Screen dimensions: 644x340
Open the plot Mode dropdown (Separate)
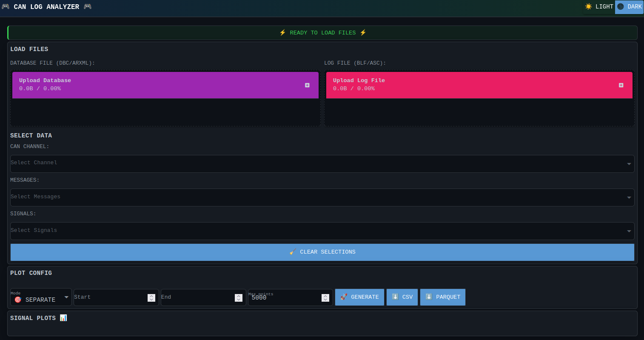click(41, 297)
